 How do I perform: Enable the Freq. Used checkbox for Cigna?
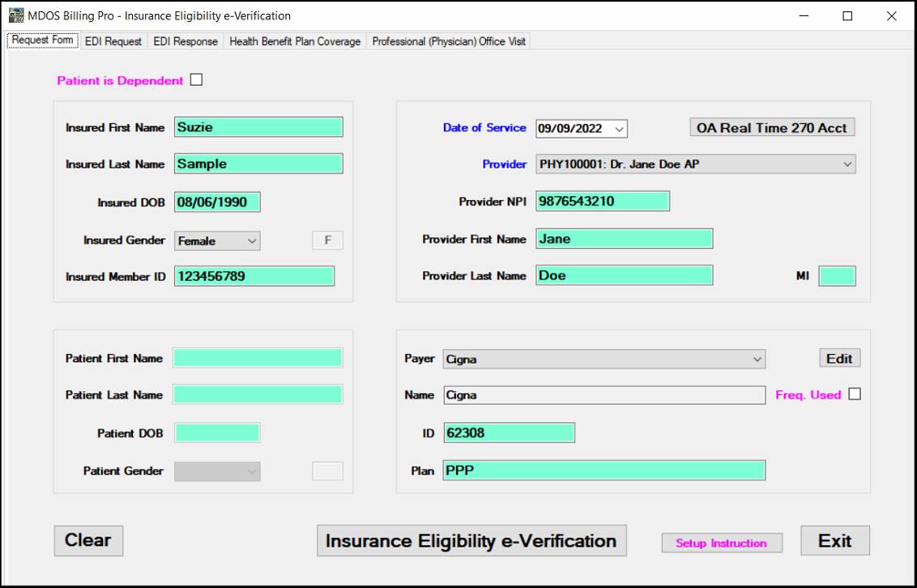[x=855, y=394]
